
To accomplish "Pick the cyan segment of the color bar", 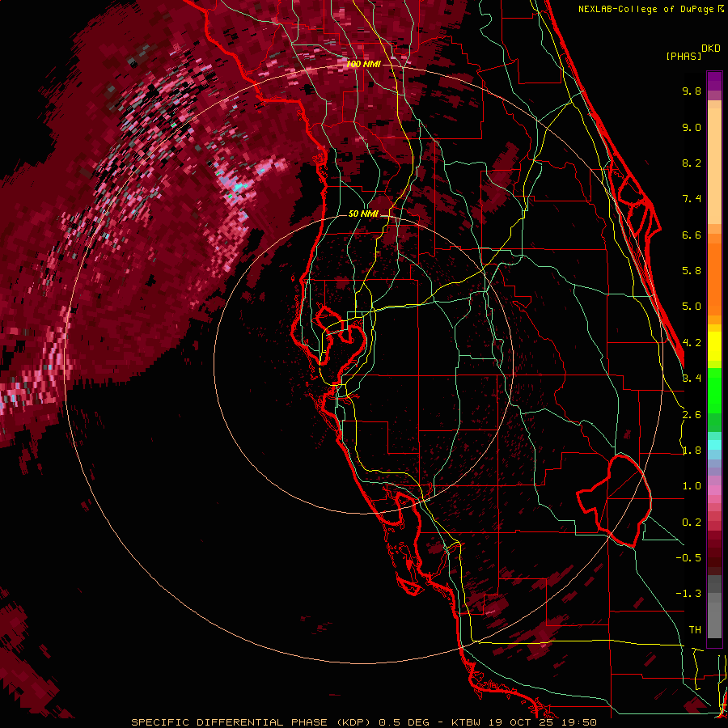I will point(714,445).
